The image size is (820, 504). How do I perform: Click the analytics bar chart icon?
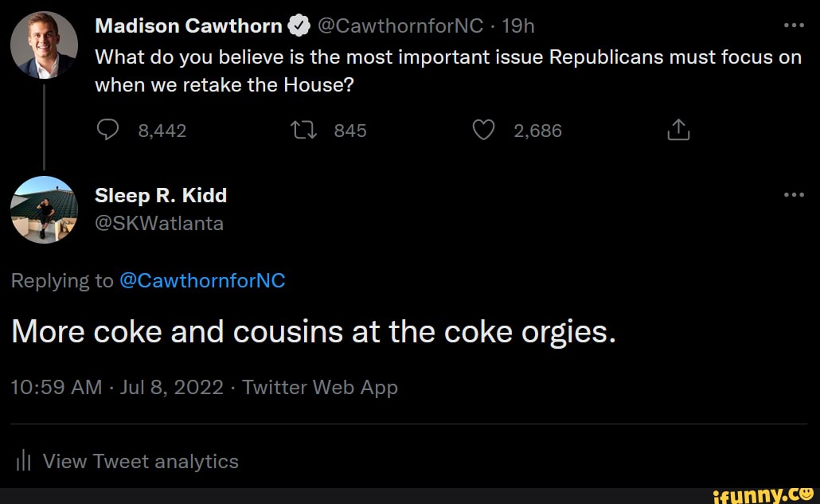click(23, 460)
